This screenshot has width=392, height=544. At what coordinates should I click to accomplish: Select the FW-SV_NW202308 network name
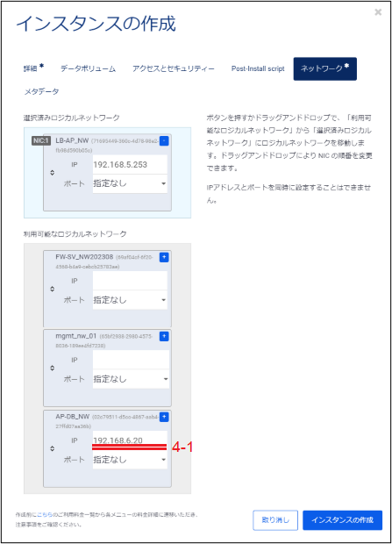click(84, 257)
